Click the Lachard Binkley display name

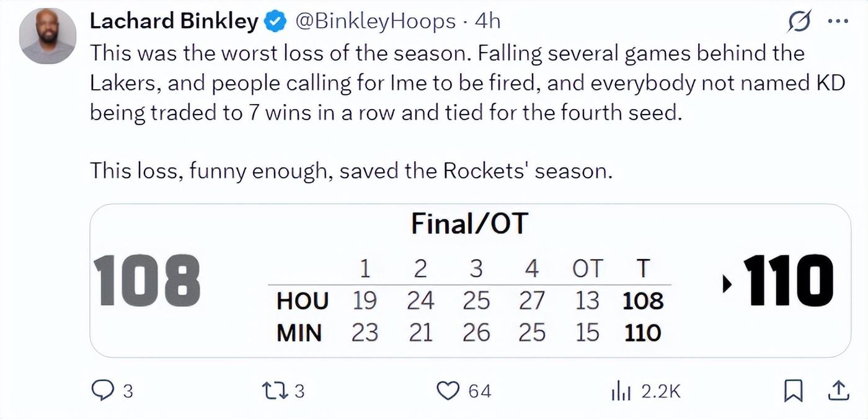coord(174,22)
